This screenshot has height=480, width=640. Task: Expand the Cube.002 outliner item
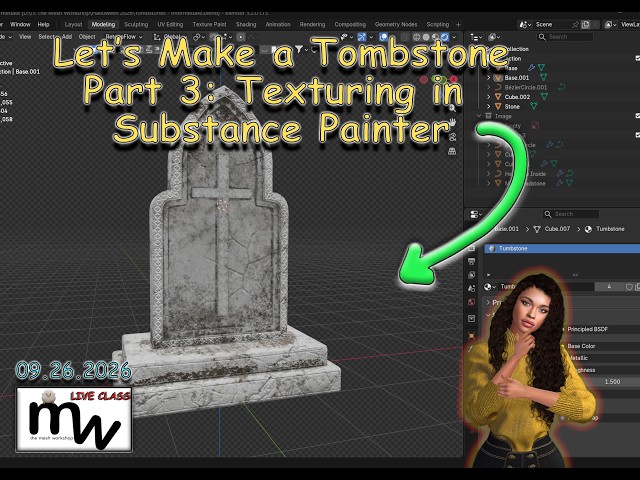point(489,97)
